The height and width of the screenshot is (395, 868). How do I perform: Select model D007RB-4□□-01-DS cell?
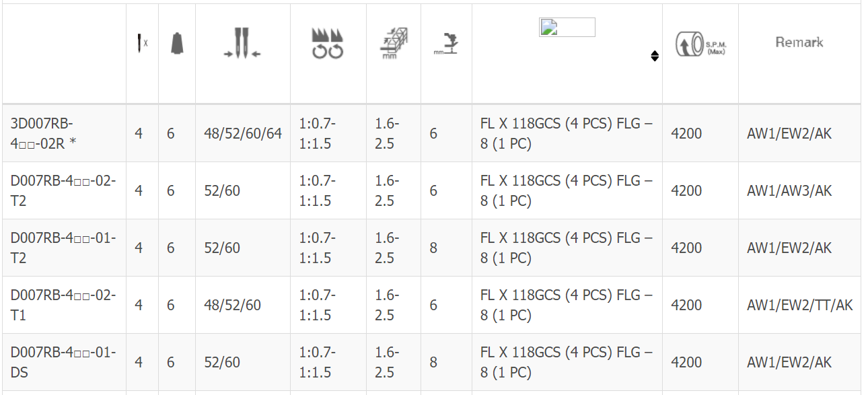coord(64,362)
